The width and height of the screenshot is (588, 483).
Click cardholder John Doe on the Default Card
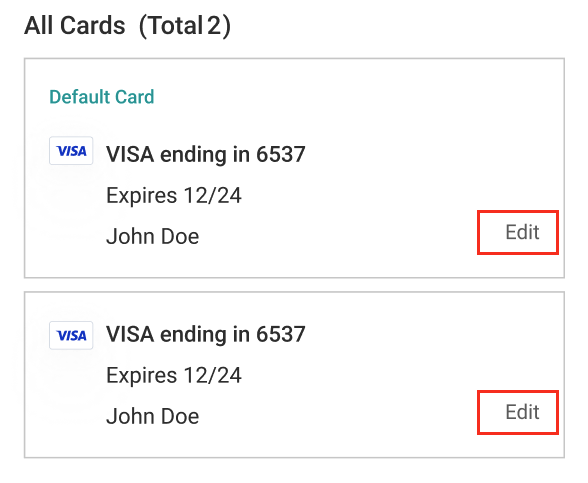click(153, 236)
